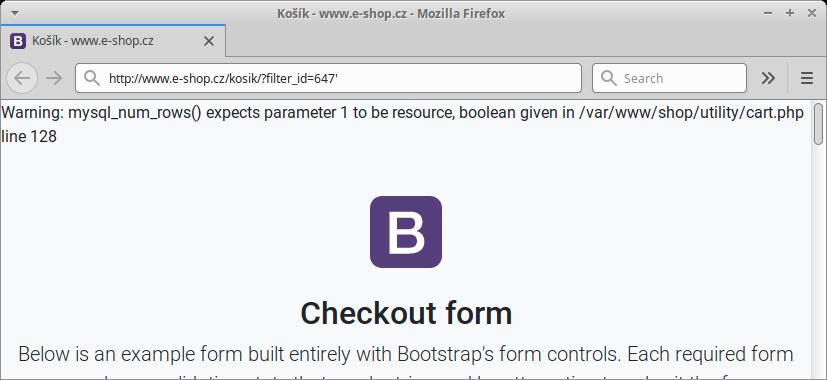Focus the address bar with e-shop.cz URL

[x=328, y=78]
